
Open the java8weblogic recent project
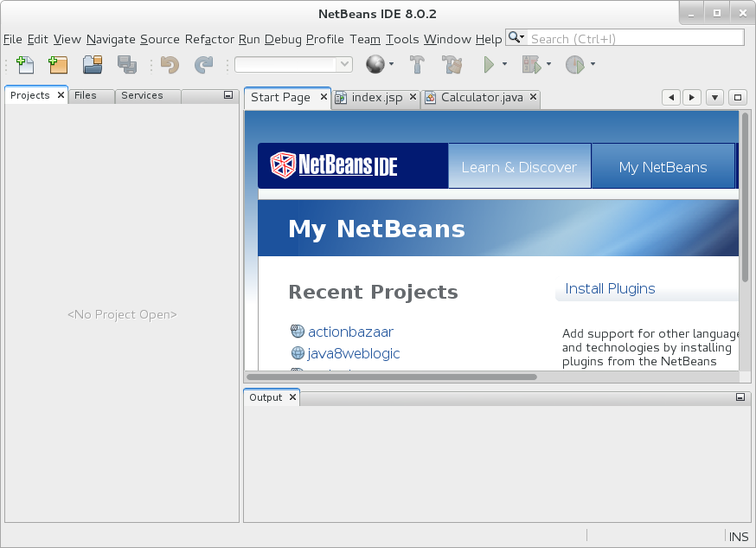click(x=354, y=353)
